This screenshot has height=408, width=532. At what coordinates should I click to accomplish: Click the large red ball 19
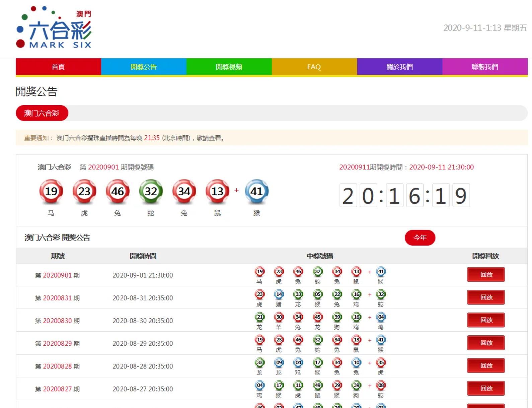click(51, 191)
